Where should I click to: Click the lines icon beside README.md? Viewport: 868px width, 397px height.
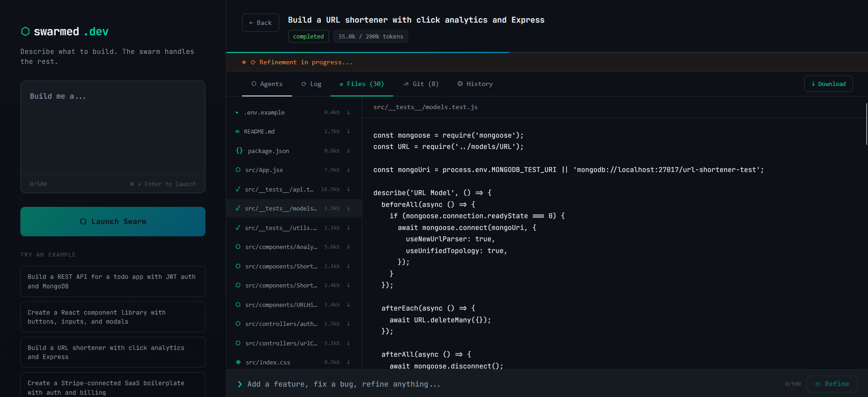(x=237, y=131)
